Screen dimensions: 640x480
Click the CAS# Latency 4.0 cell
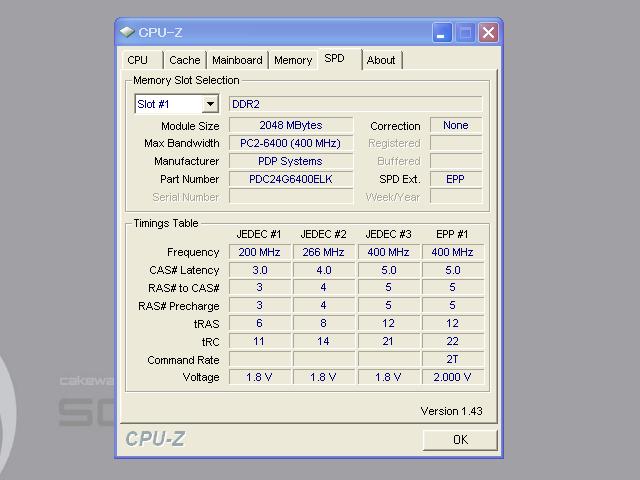click(x=324, y=270)
